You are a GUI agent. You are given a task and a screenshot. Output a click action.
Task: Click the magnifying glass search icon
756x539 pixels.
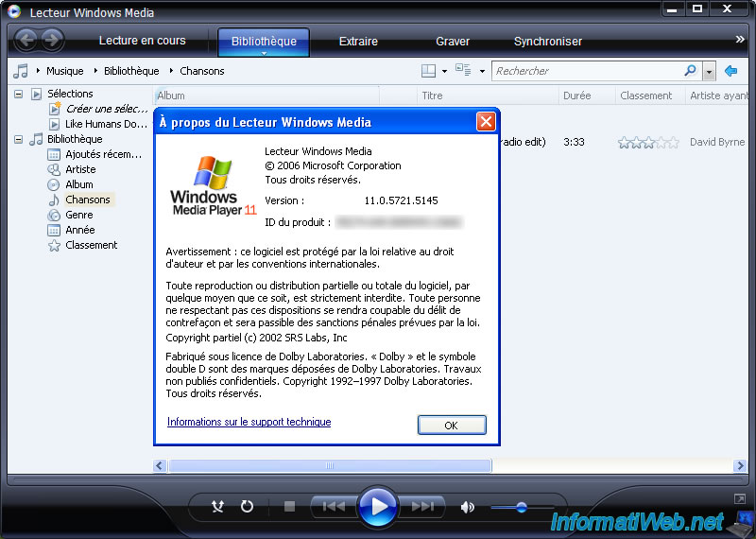(691, 71)
